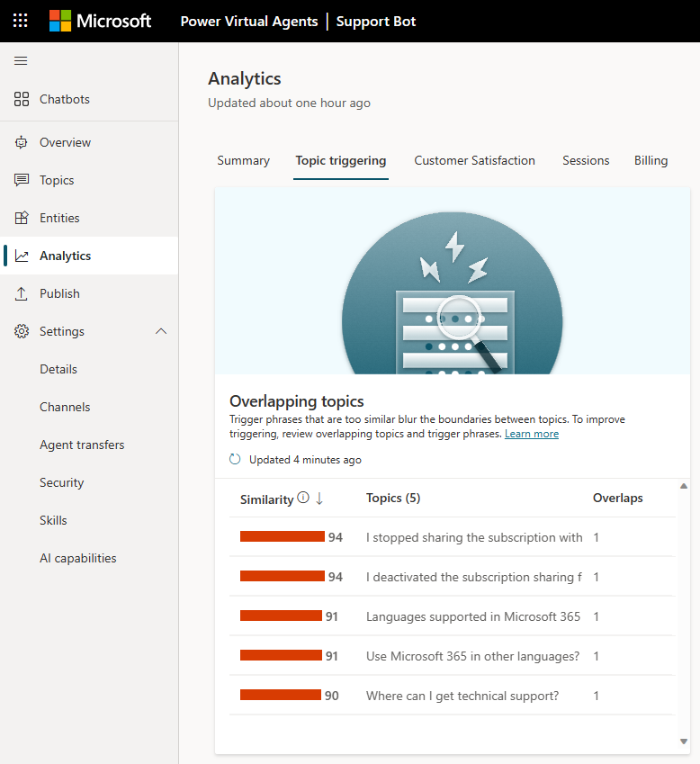Switch to Customer Satisfaction tab
The width and height of the screenshot is (700, 764).
(x=474, y=160)
